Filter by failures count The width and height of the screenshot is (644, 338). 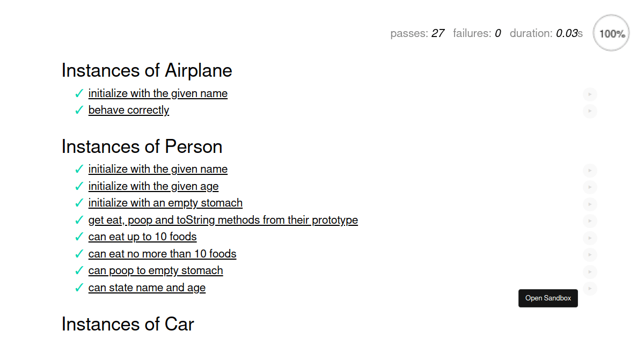(x=477, y=33)
